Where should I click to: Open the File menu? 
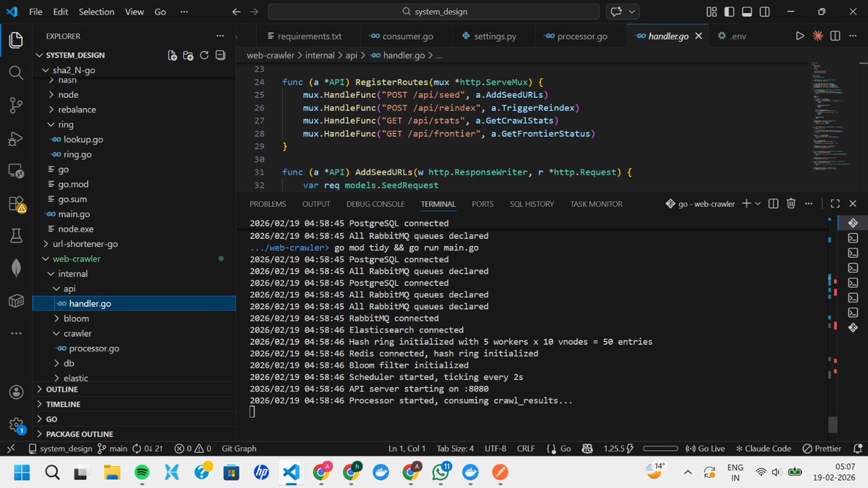[x=36, y=12]
